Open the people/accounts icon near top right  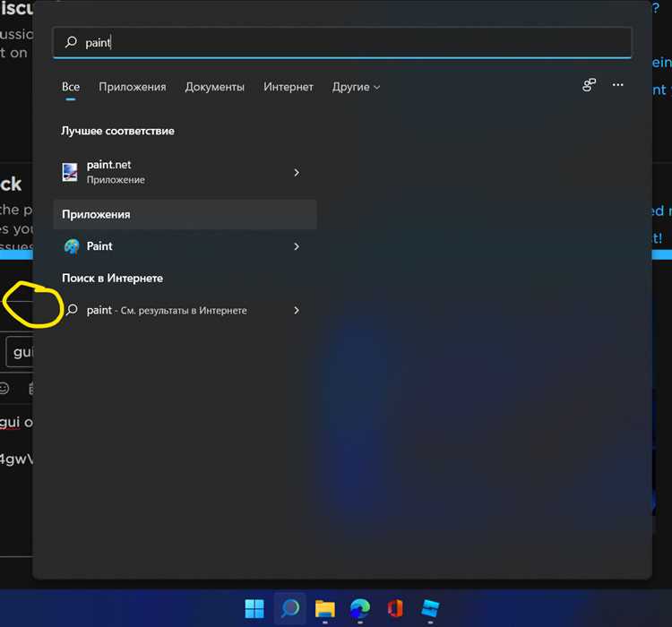(589, 85)
